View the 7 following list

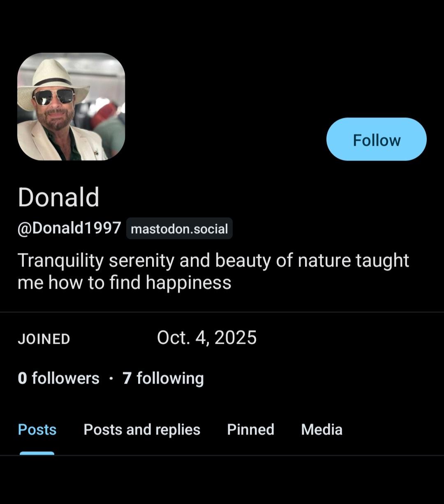click(x=163, y=378)
